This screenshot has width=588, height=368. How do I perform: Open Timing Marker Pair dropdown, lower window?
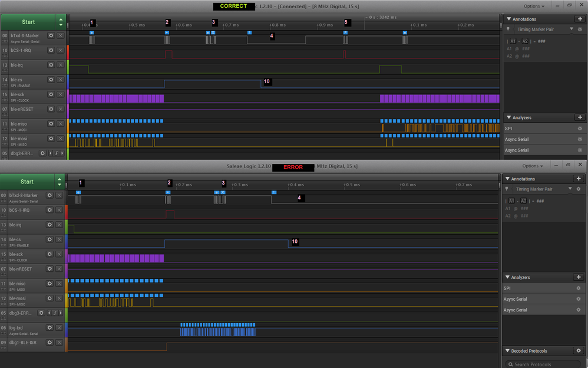(x=570, y=189)
